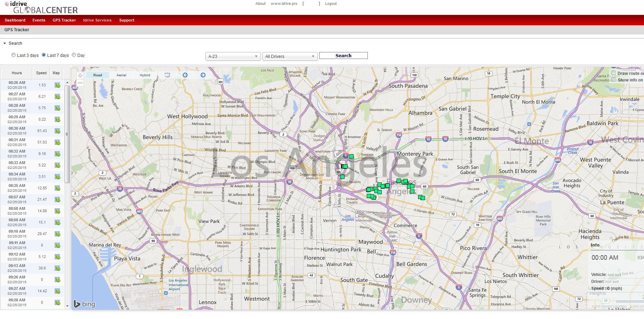Screen dimensions: 644x319
Task: Click the Search button
Action: [x=343, y=56]
